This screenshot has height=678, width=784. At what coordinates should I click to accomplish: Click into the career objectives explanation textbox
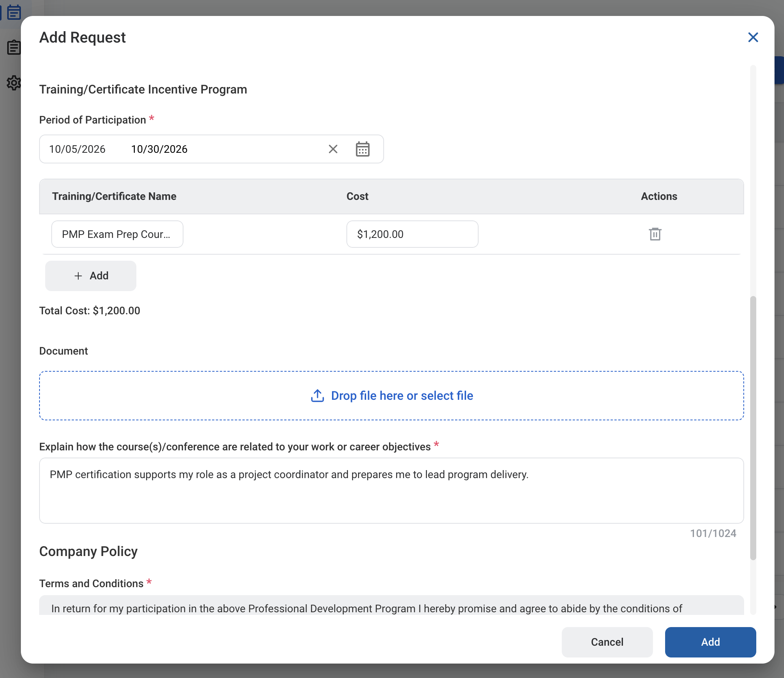click(392, 491)
